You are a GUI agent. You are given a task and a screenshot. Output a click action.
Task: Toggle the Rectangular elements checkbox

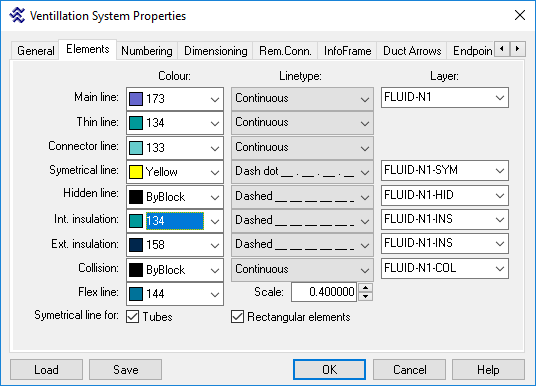tap(237, 317)
